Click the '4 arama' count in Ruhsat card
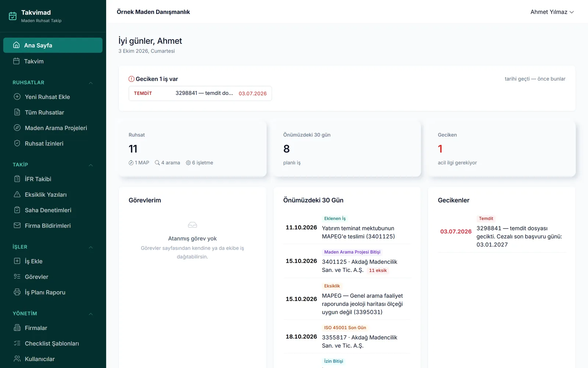Viewport: 588px width, 368px height. point(168,163)
